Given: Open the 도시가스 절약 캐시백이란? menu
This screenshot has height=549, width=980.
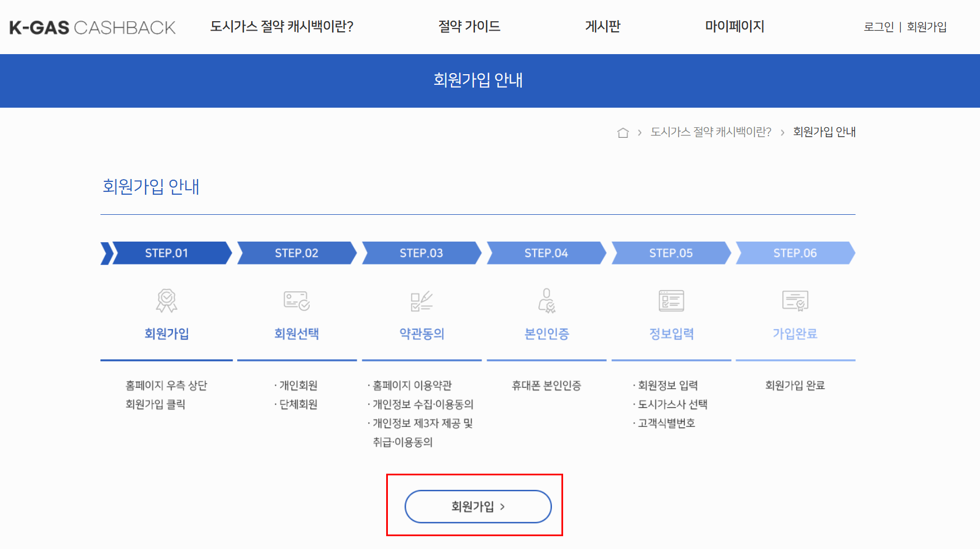Looking at the screenshot, I should (x=282, y=26).
